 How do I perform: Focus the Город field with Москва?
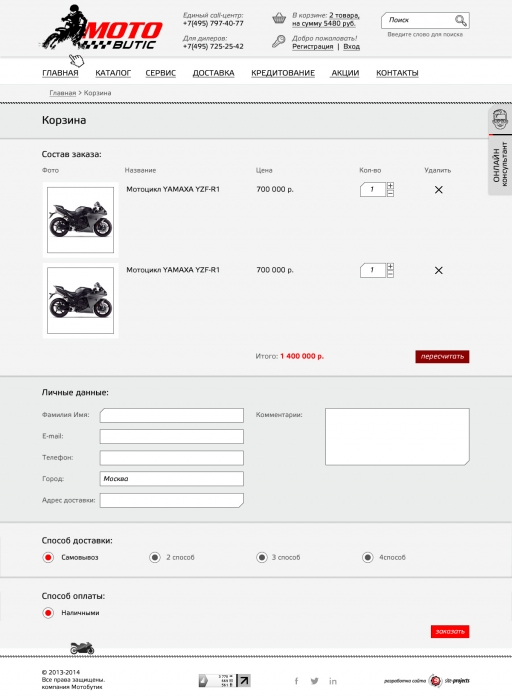tap(172, 479)
